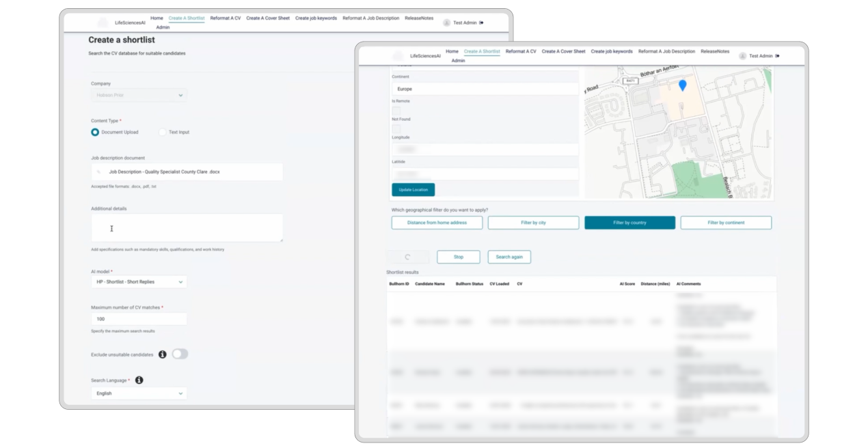Open Home in the front window navbar
The height and width of the screenshot is (448, 868).
(452, 51)
